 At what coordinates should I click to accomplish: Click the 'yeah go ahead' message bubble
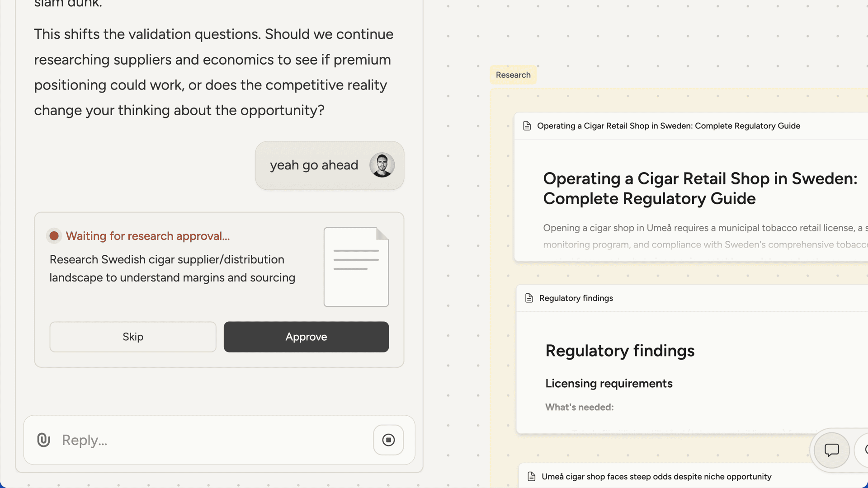click(314, 165)
